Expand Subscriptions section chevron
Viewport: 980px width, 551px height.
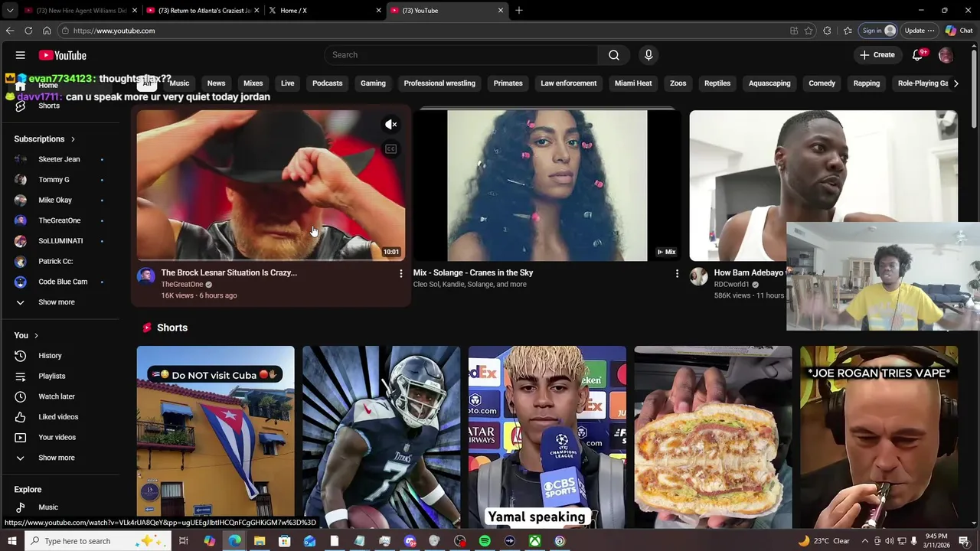click(x=73, y=139)
